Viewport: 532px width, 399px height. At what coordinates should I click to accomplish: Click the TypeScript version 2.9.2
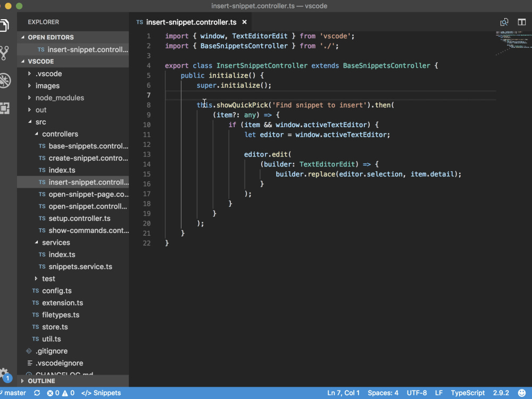pyautogui.click(x=501, y=393)
